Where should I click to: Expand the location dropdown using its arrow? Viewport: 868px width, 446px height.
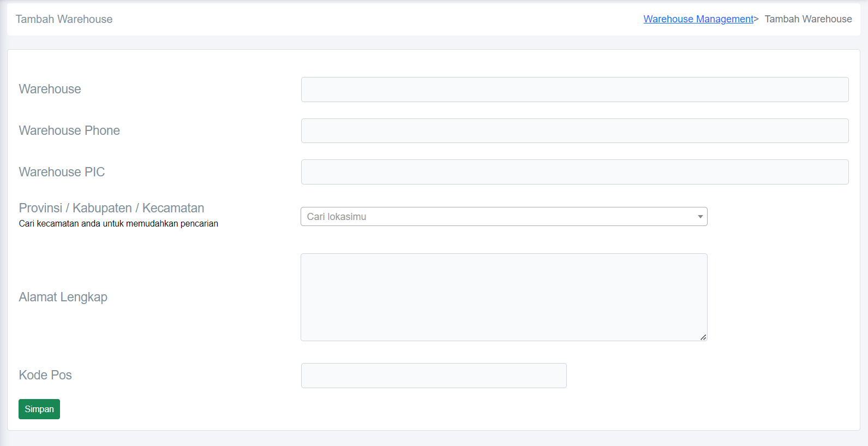click(700, 217)
